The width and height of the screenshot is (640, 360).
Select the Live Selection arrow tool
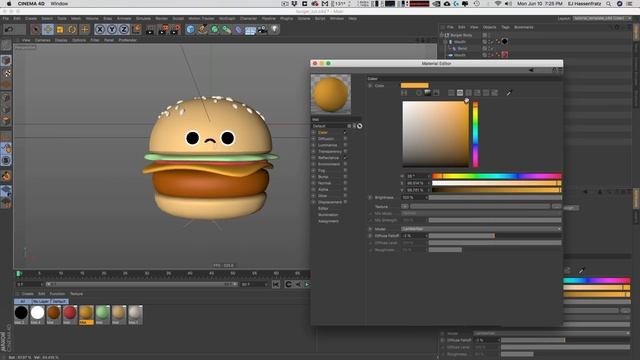36,29
